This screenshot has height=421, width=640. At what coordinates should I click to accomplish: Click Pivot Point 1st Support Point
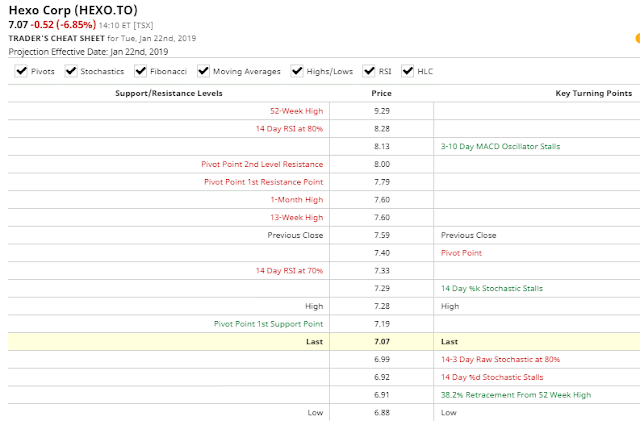[x=268, y=324]
